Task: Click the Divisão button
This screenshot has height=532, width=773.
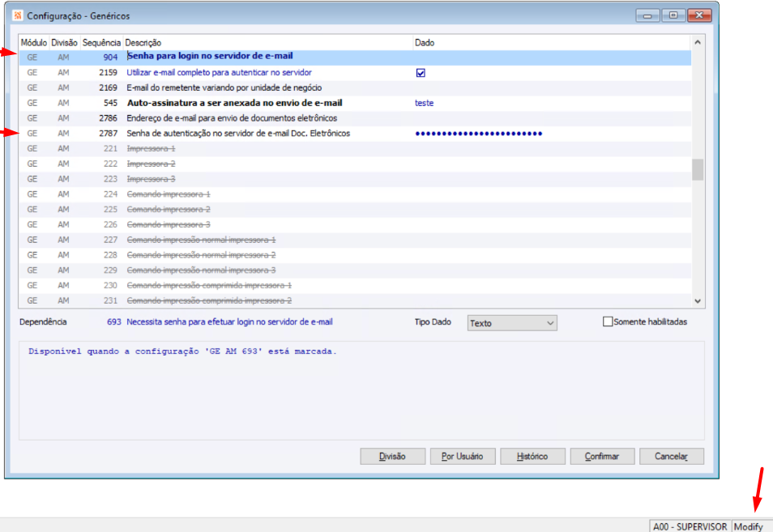Action: [392, 456]
